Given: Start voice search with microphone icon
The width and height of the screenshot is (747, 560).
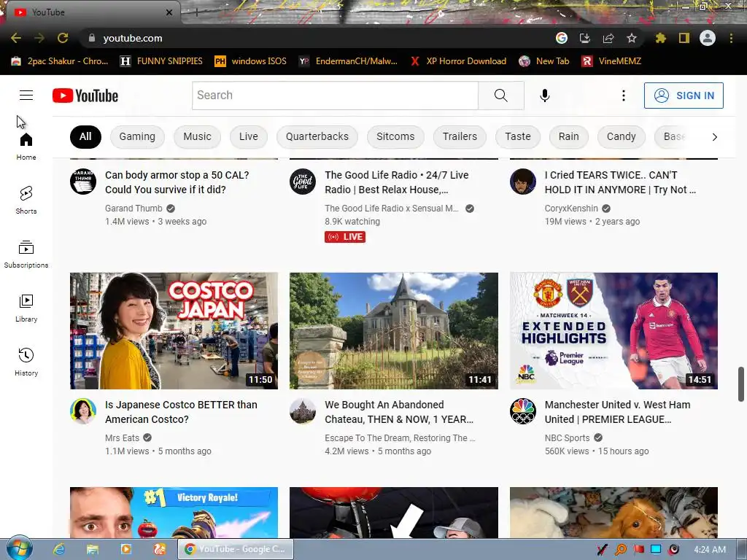Looking at the screenshot, I should click(x=544, y=96).
